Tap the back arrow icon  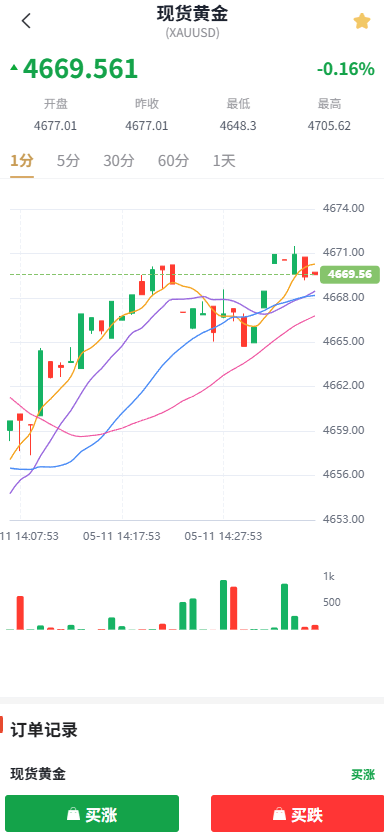pyautogui.click(x=26, y=21)
